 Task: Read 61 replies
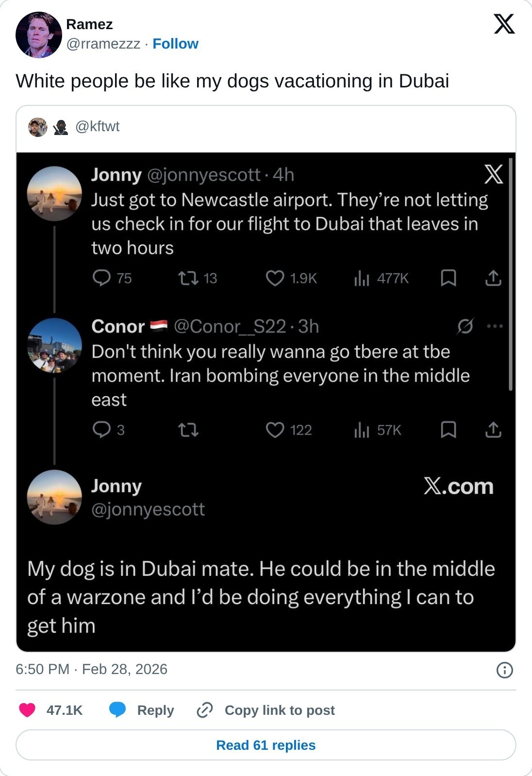pos(266,745)
